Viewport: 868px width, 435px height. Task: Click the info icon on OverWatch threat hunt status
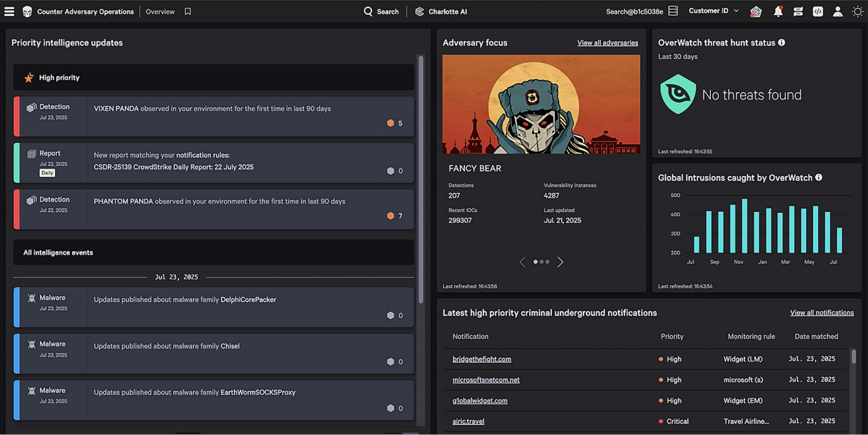(x=782, y=42)
